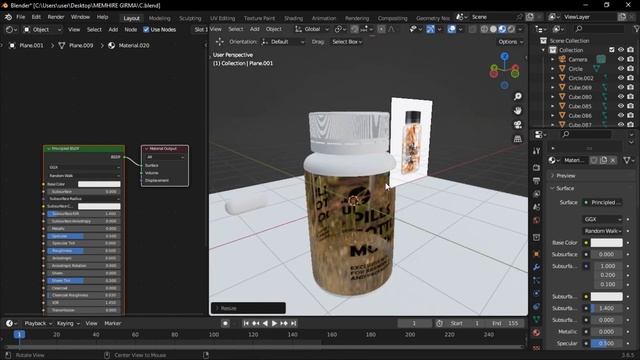Switch to the Shading workspace tab
The height and width of the screenshot is (360, 640).
click(293, 18)
